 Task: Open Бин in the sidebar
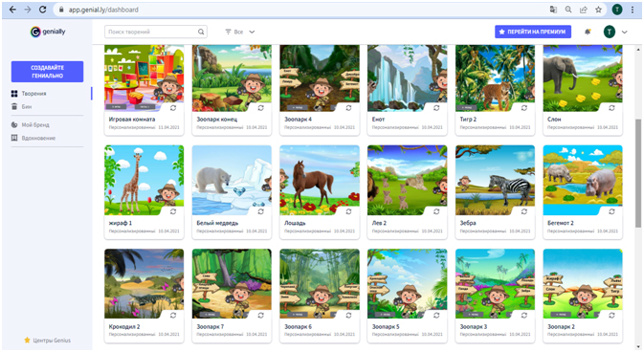coord(22,107)
